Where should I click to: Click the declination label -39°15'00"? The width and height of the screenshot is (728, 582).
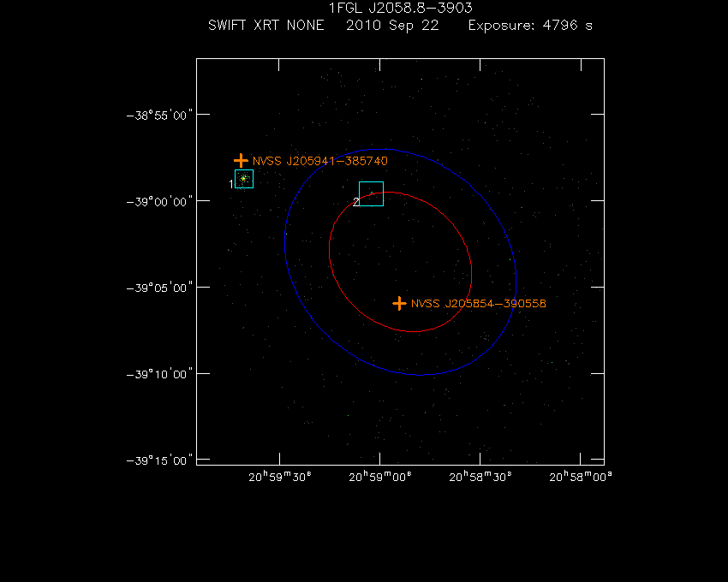159,460
